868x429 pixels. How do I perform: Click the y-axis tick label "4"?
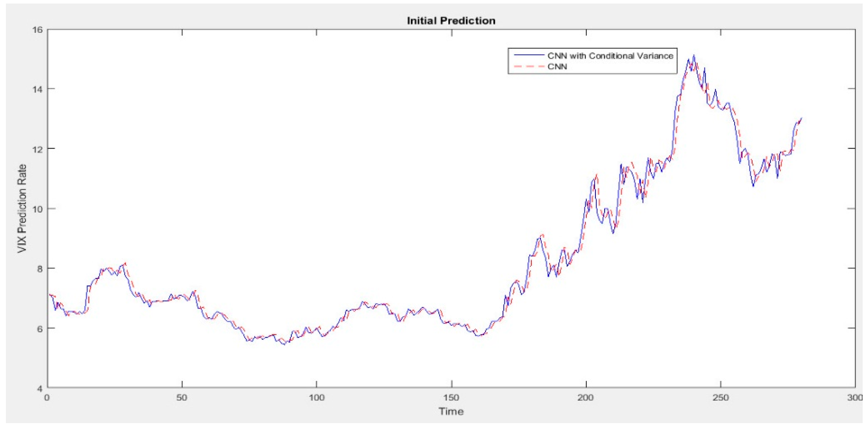(x=40, y=388)
